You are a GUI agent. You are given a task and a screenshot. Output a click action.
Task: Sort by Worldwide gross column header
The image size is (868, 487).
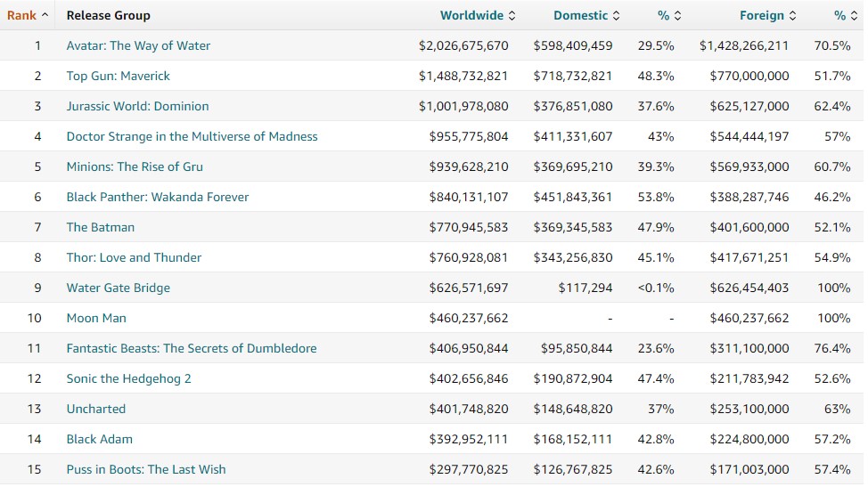pyautogui.click(x=471, y=15)
